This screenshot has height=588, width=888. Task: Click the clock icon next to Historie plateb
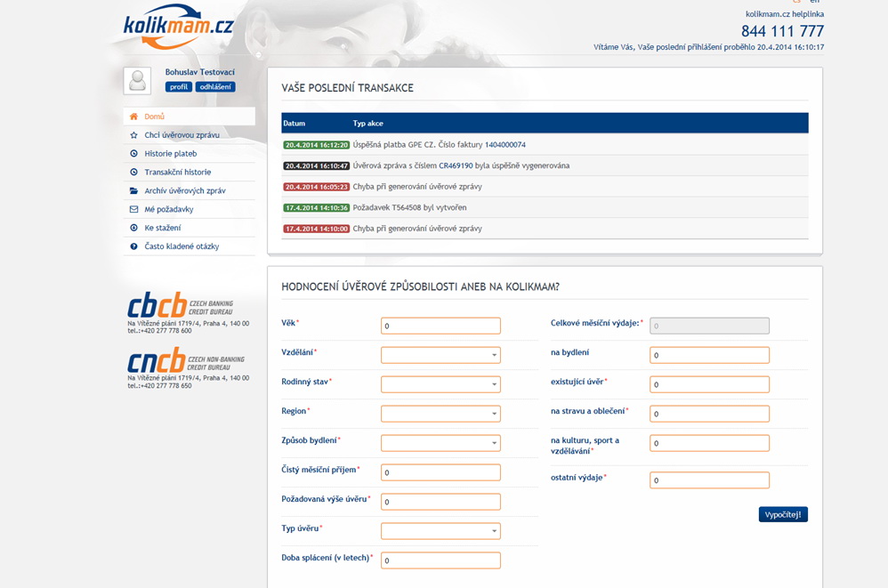click(x=134, y=154)
